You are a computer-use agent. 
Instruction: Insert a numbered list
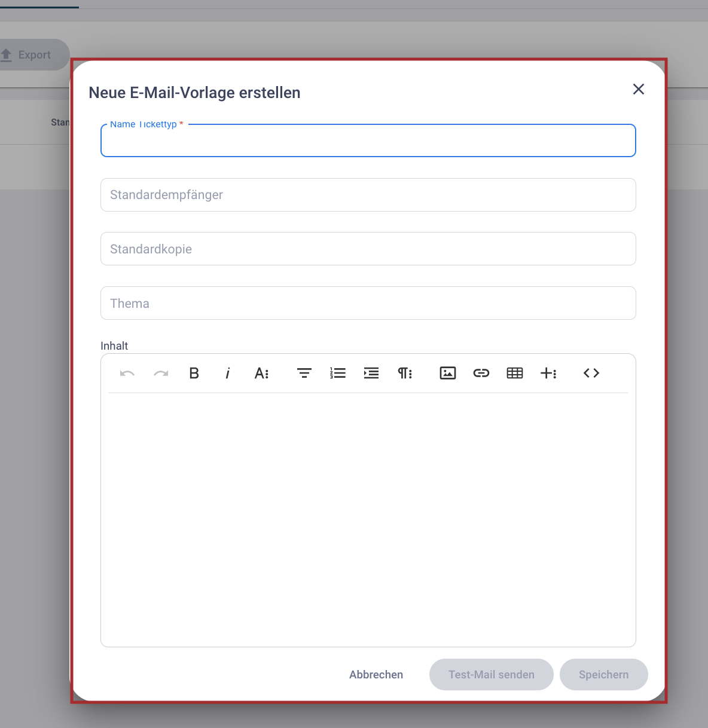(338, 373)
